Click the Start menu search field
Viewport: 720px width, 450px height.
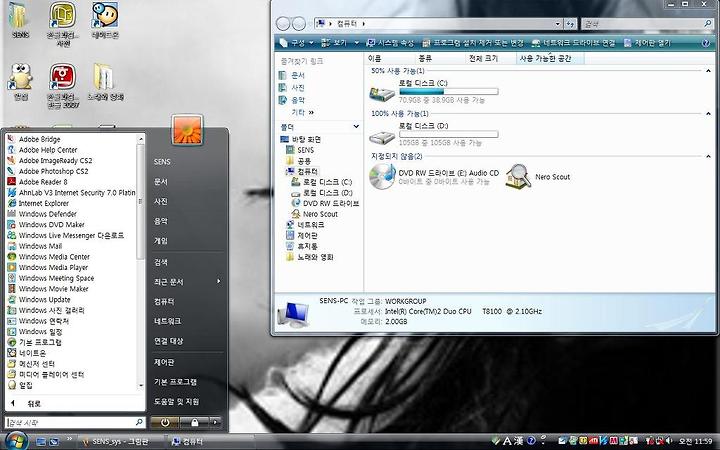[75, 422]
